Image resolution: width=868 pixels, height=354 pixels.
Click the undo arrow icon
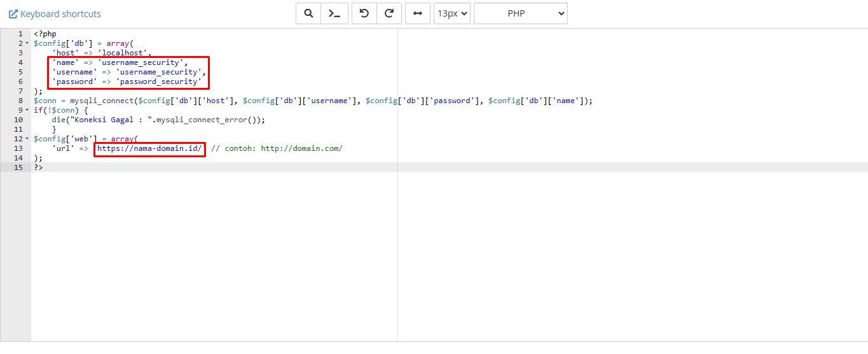(x=364, y=13)
